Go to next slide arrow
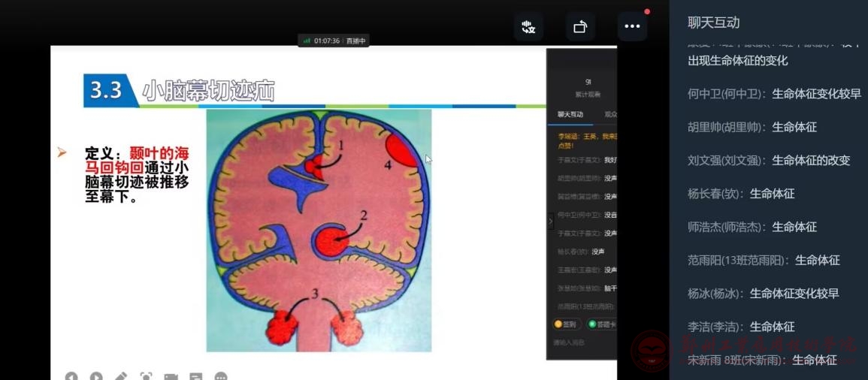The width and height of the screenshot is (868, 380). 96,376
